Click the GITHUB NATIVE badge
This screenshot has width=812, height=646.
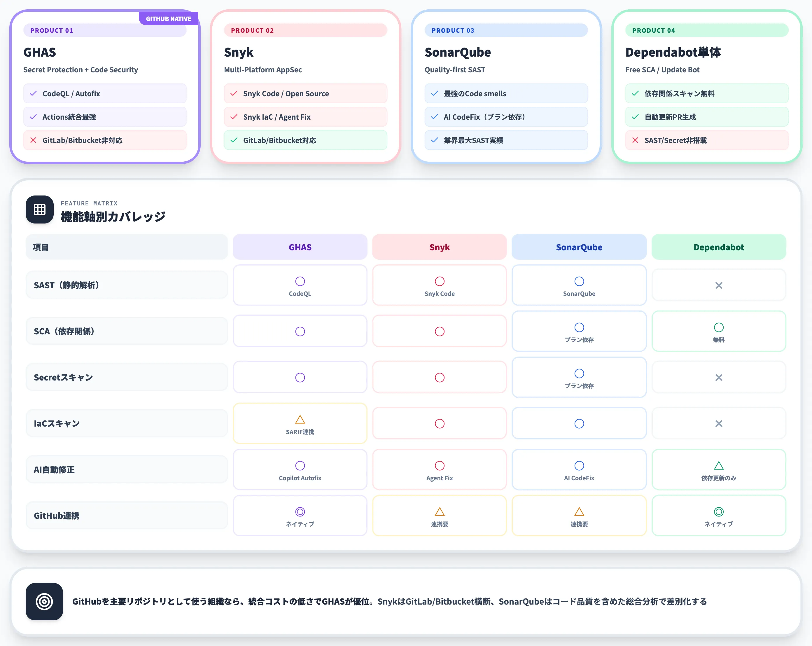(x=168, y=18)
